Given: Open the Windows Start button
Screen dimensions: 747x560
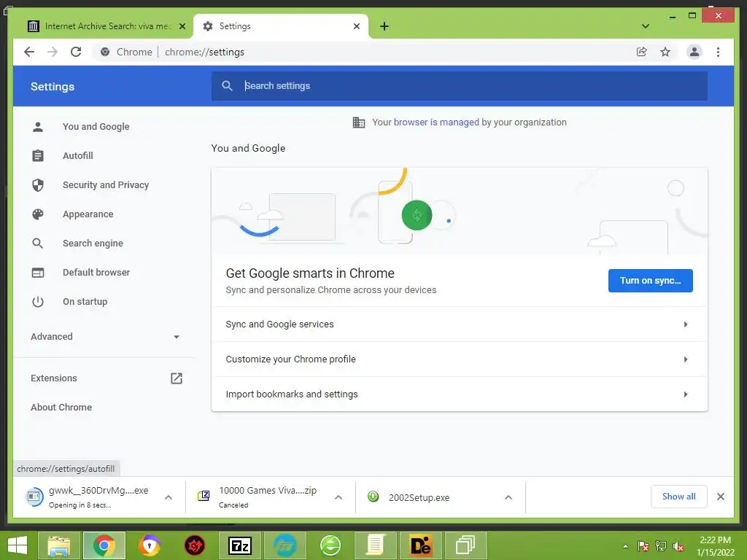Looking at the screenshot, I should [x=18, y=545].
